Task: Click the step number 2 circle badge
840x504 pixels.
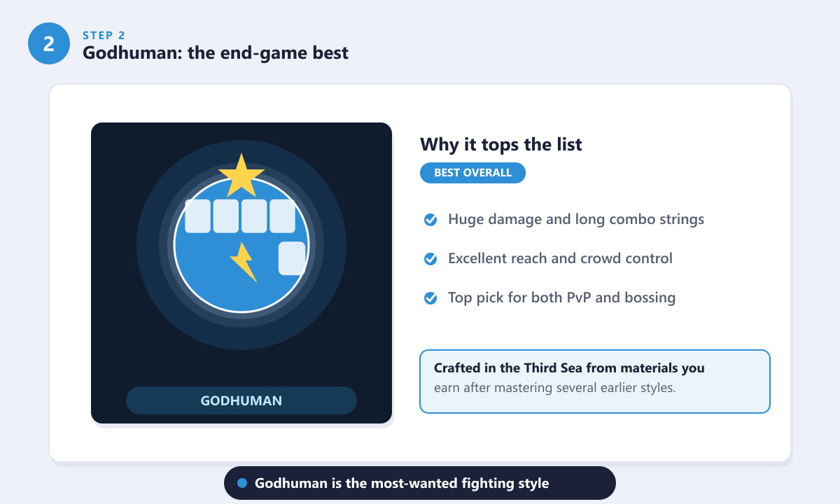Action: point(49,43)
